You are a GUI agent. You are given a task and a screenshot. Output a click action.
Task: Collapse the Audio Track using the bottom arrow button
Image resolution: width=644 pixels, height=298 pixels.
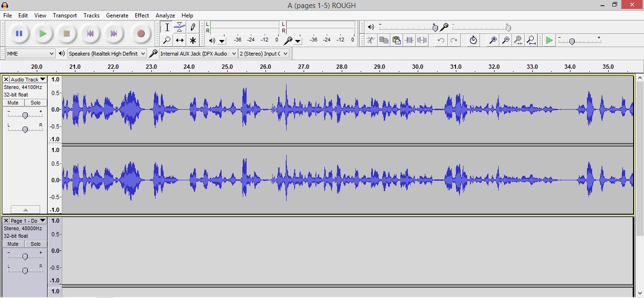25,209
